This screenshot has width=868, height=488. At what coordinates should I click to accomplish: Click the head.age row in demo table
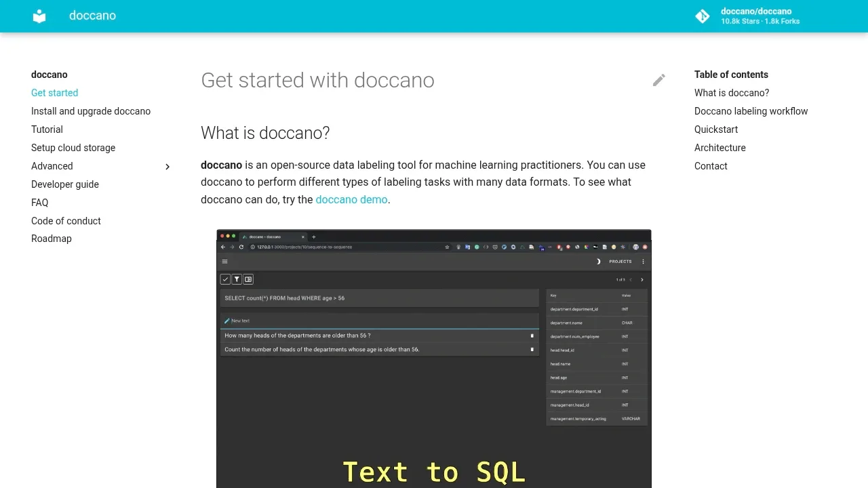pyautogui.click(x=597, y=378)
